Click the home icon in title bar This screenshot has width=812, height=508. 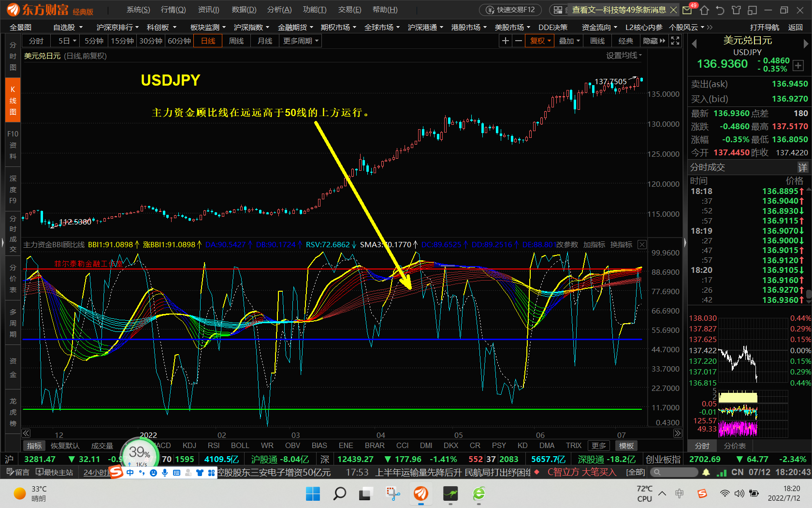704,10
